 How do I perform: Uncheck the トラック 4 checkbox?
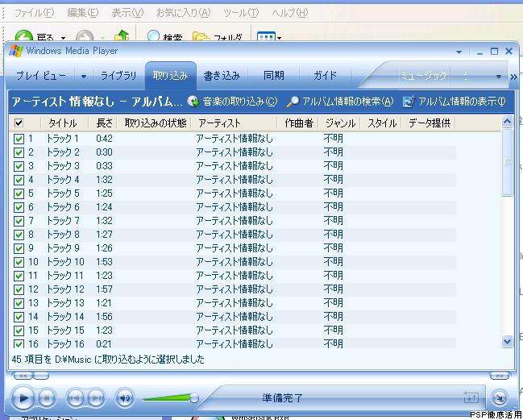click(19, 180)
